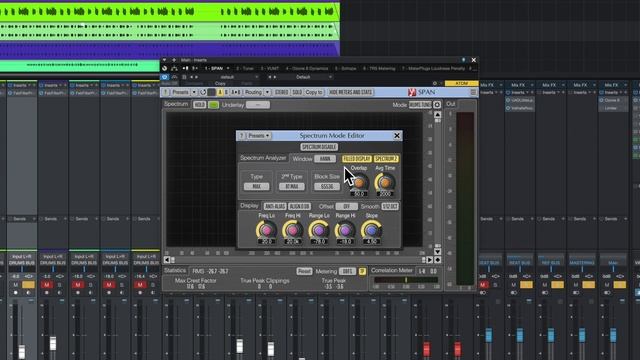
Task: Click Reset in Statistics section
Action: coord(304,271)
